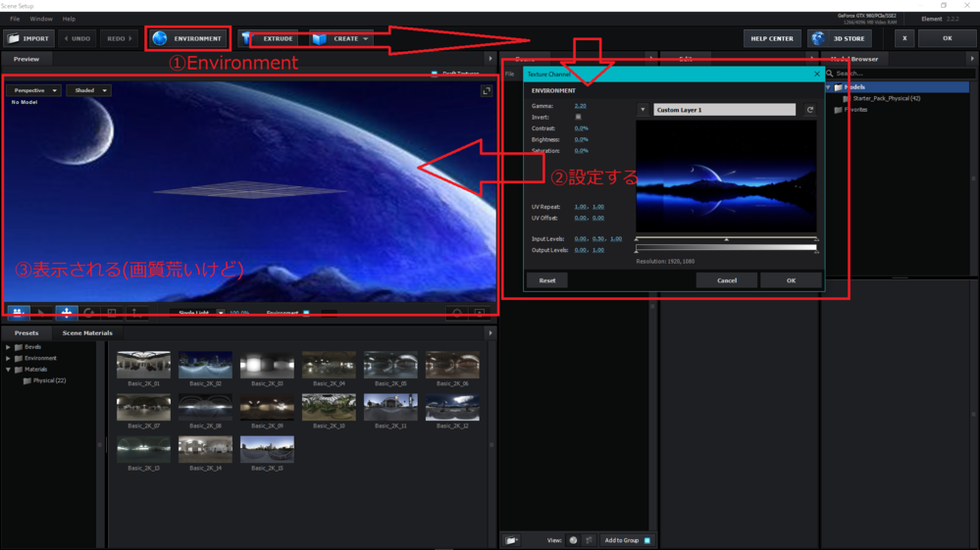Click the rotate tool icon below preview
This screenshot has height=550, width=980.
89,313
